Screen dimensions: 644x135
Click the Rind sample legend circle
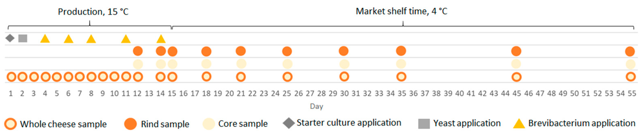tap(130, 124)
